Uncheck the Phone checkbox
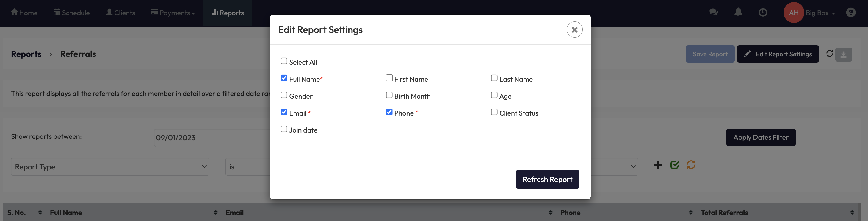 click(x=389, y=112)
